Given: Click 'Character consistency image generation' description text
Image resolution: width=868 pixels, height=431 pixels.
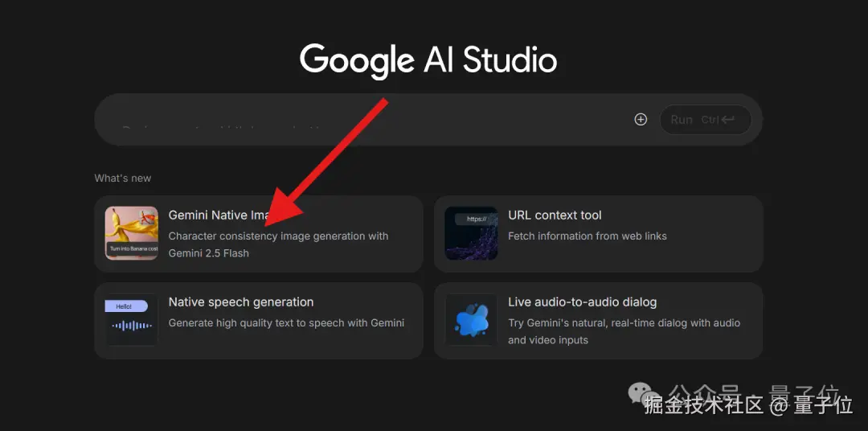Looking at the screenshot, I should (278, 244).
